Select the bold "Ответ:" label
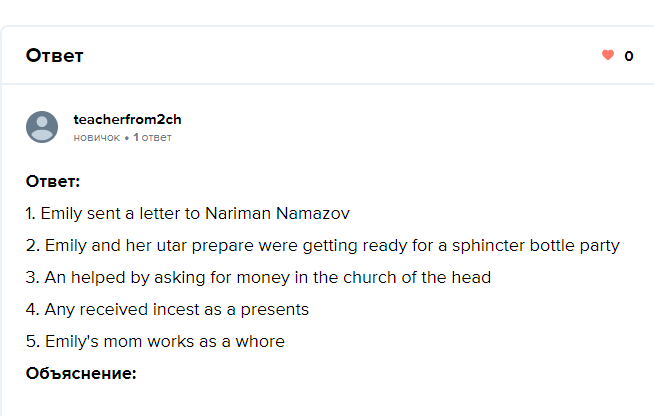 (53, 182)
